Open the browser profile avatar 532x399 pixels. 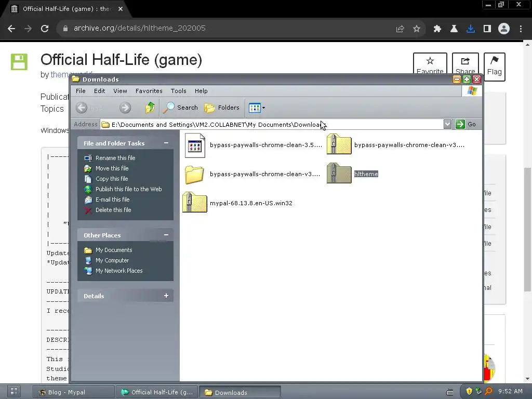click(504, 29)
